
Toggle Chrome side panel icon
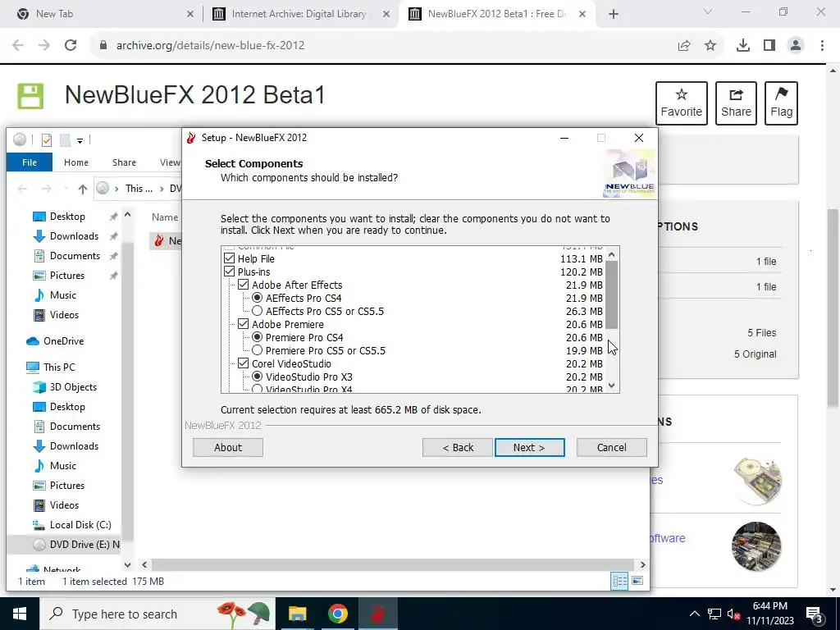click(769, 46)
